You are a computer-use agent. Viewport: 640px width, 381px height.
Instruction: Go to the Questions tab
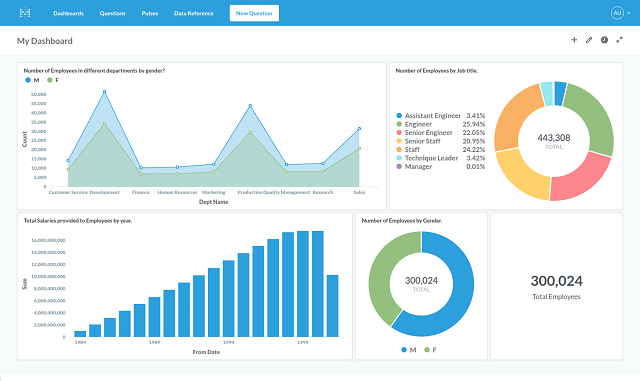coord(113,13)
